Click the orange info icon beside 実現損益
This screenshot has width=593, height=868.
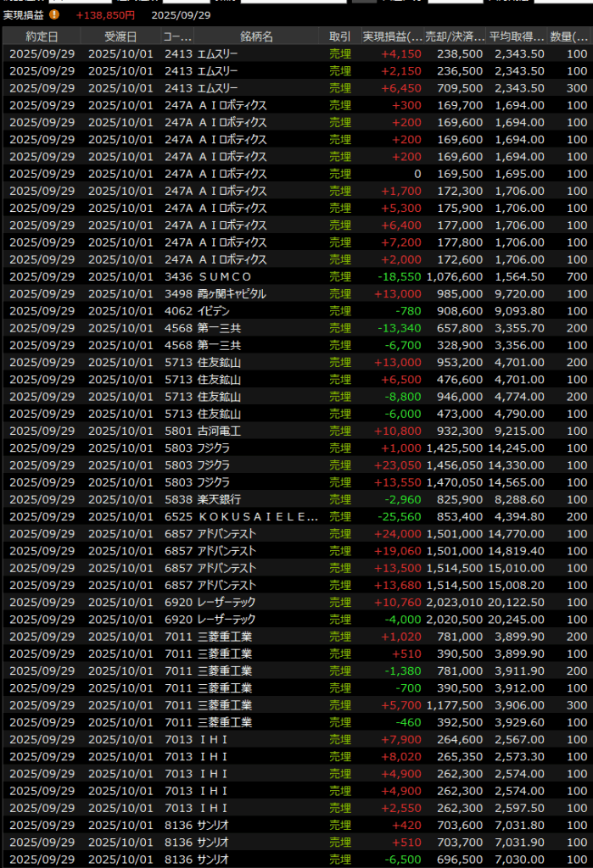point(54,14)
